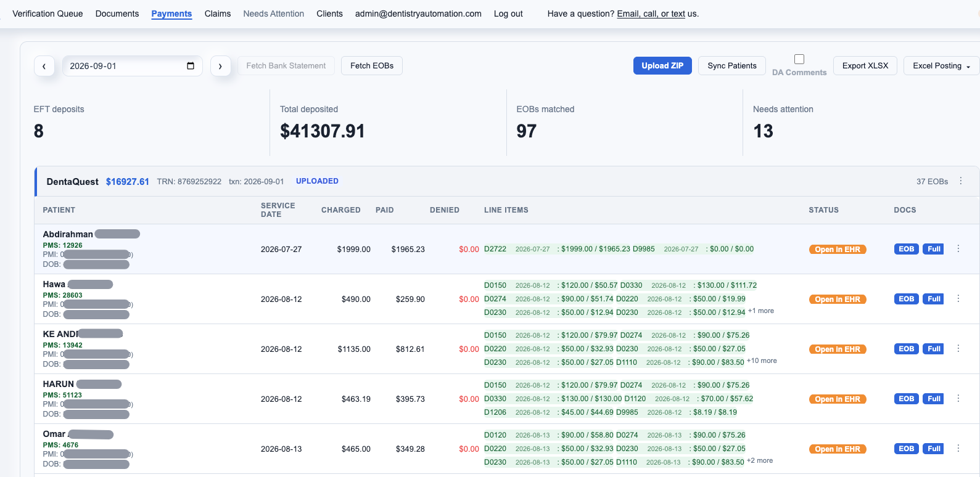Click the Upload ZIP button
Viewport: 980px width, 477px height.
coord(662,66)
